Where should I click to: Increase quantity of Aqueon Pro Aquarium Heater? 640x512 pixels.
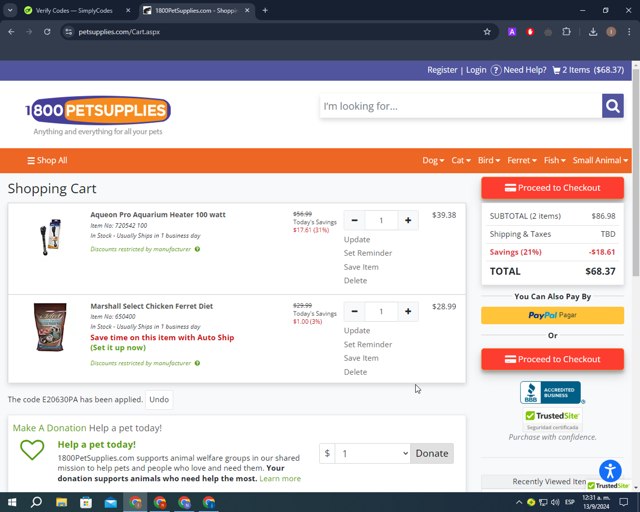(408, 220)
